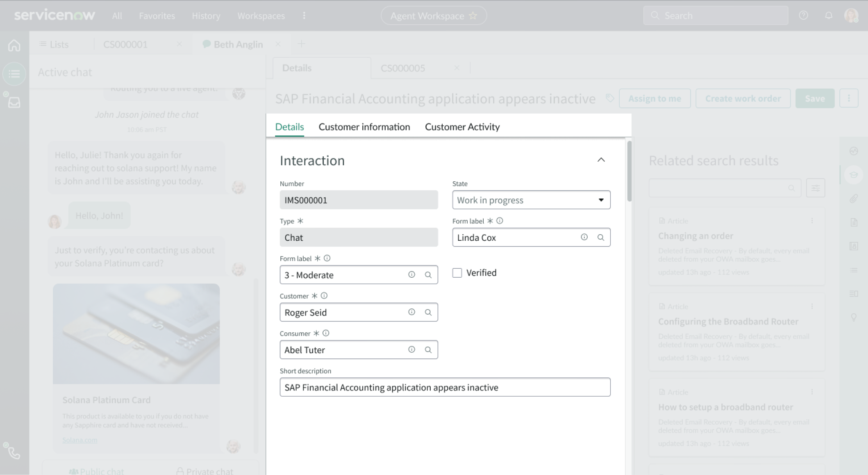Click the notification bell icon

[828, 16]
